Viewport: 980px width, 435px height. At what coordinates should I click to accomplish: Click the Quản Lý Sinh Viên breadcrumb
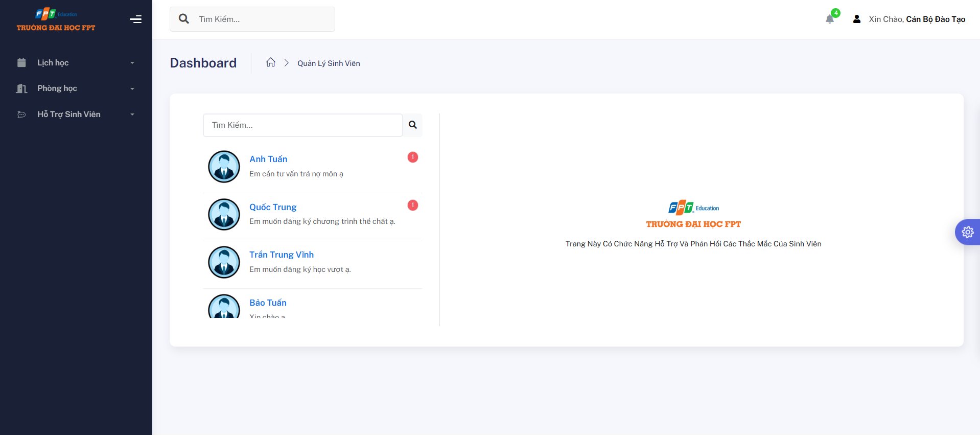(329, 63)
